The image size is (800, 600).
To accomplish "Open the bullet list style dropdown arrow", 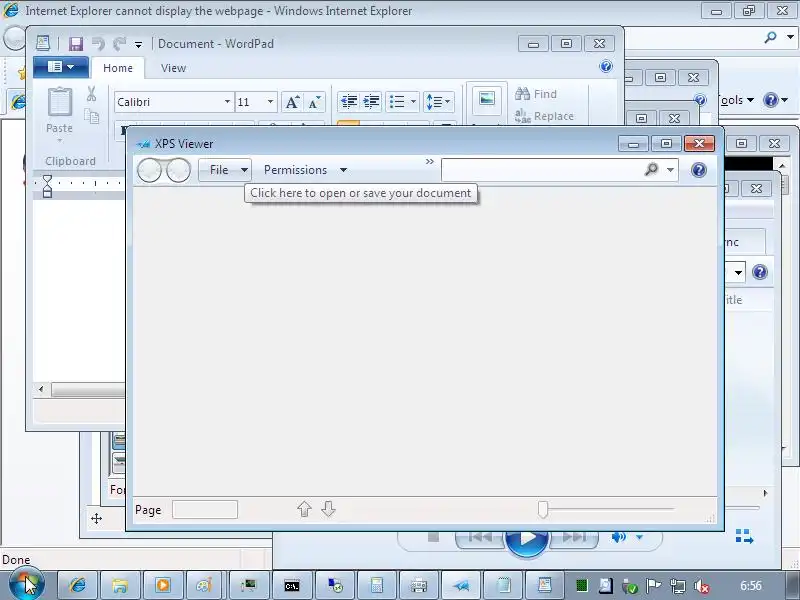I will tap(413, 102).
